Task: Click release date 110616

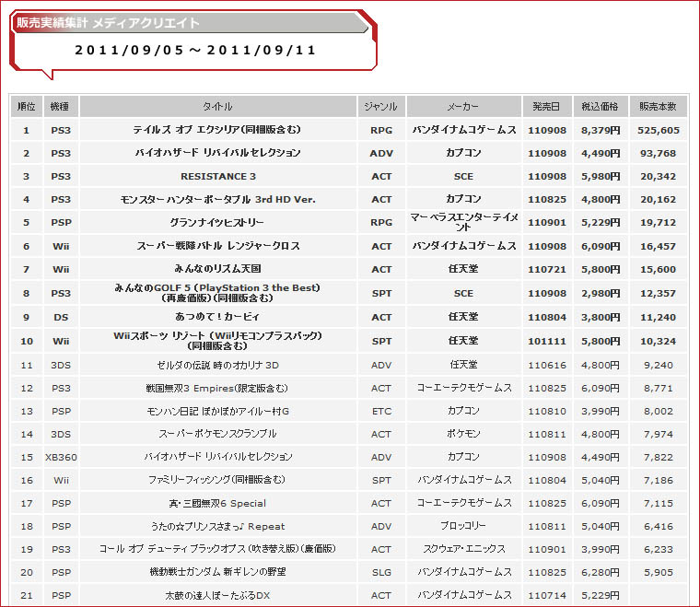Action: [547, 366]
